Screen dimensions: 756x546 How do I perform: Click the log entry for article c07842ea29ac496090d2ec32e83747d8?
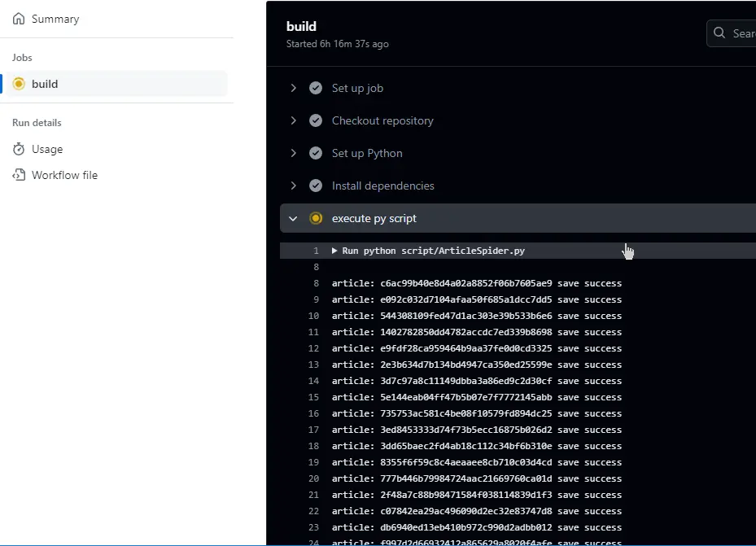point(477,511)
